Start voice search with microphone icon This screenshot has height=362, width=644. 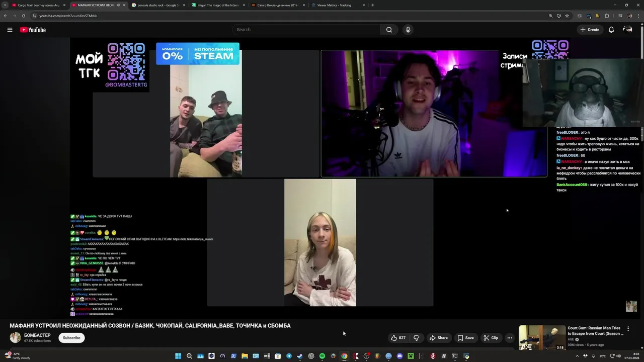point(408,30)
